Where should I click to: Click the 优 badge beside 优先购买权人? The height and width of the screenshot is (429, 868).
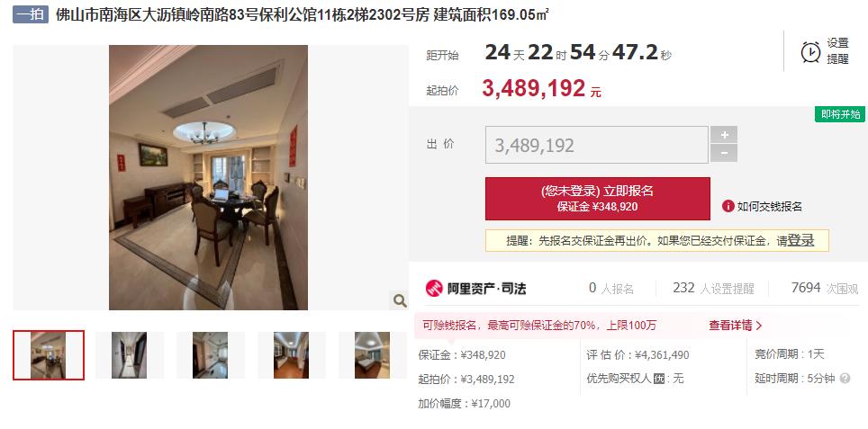[x=659, y=379]
